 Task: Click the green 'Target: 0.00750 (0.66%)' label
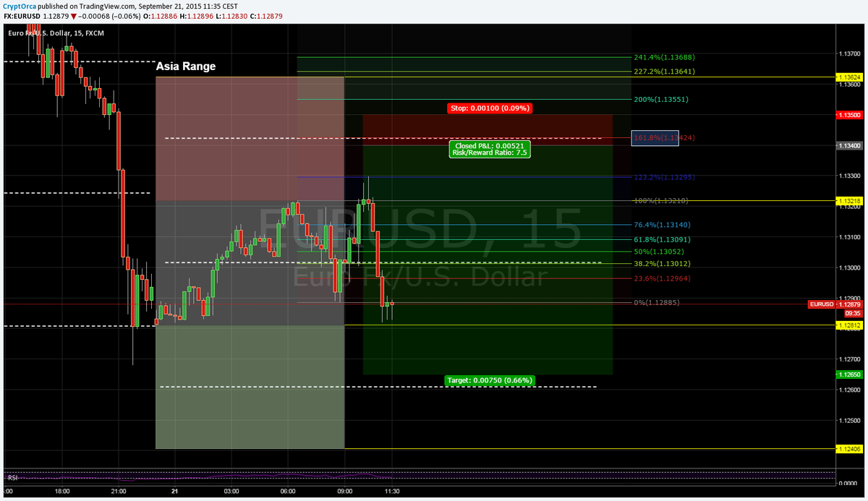tap(490, 380)
